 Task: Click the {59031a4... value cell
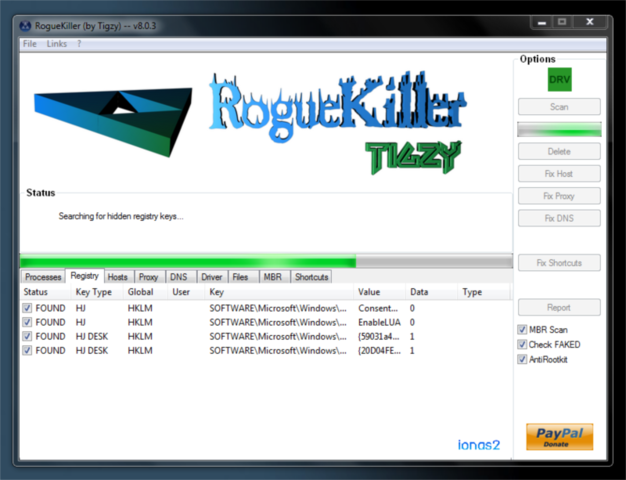point(378,336)
